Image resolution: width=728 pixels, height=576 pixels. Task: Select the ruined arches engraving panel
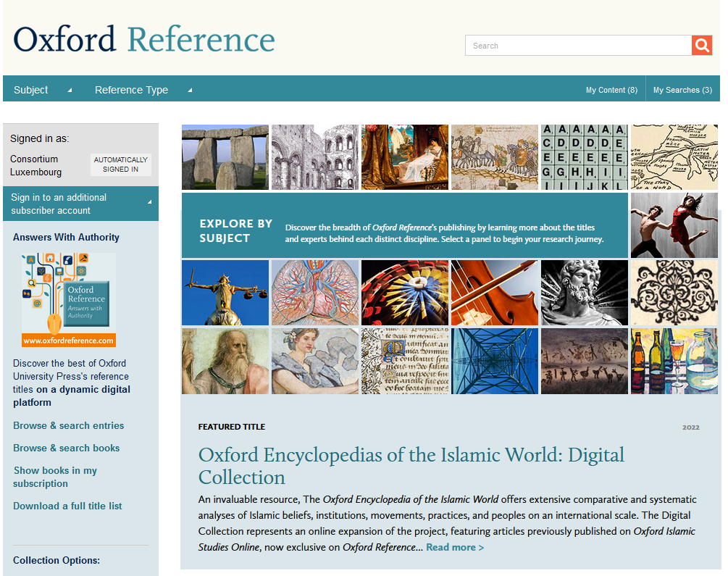(x=315, y=157)
